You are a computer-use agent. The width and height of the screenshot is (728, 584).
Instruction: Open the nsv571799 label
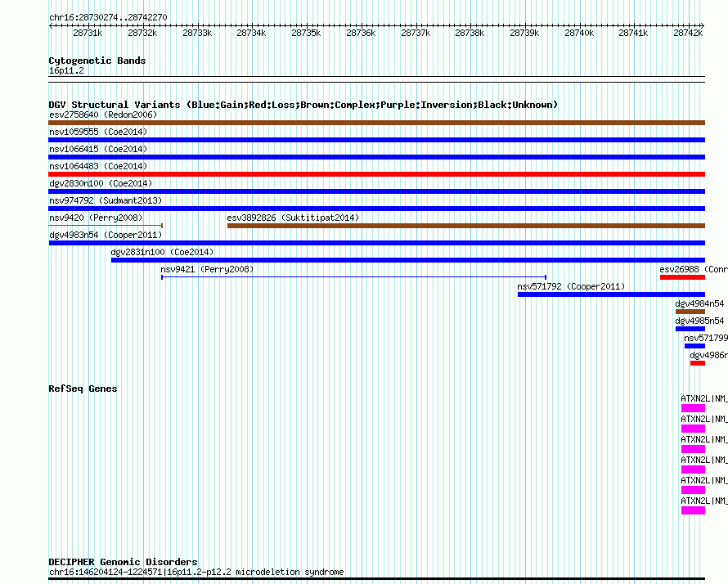(x=706, y=338)
